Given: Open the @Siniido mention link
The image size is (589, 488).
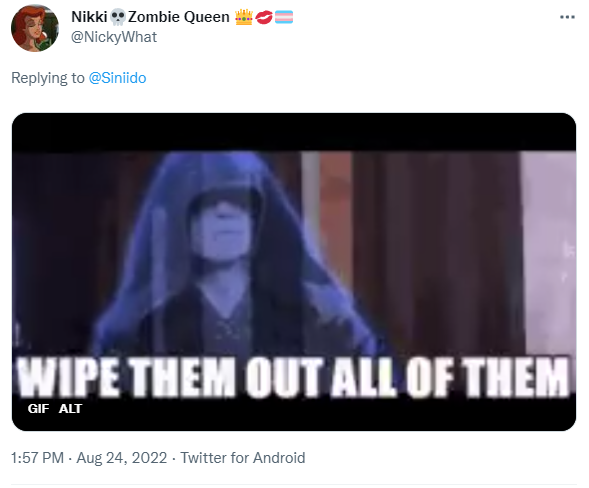Looking at the screenshot, I should pos(118,78).
